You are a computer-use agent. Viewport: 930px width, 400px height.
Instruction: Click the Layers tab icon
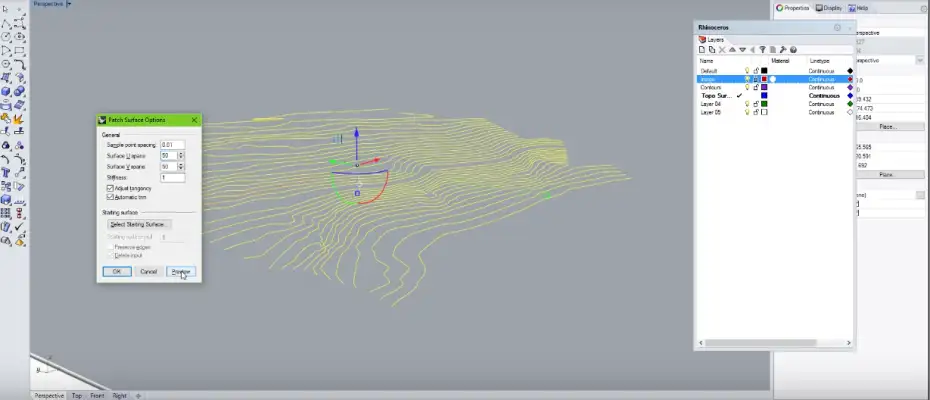pos(703,39)
